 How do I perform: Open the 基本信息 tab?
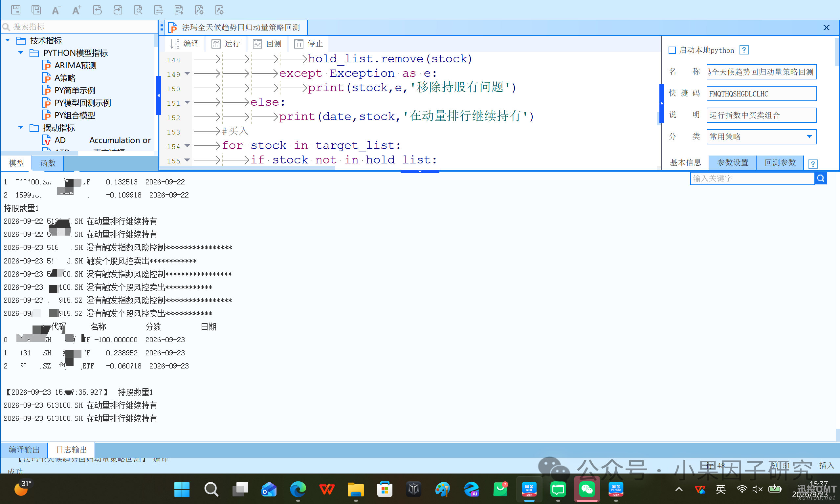(685, 163)
